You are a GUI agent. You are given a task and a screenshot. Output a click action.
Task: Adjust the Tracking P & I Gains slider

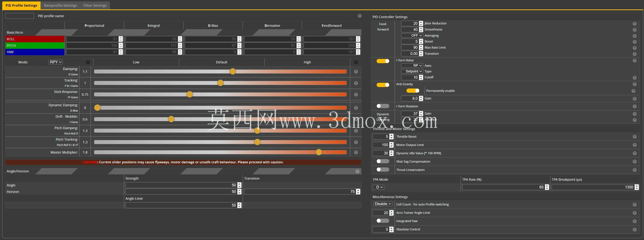220,83
